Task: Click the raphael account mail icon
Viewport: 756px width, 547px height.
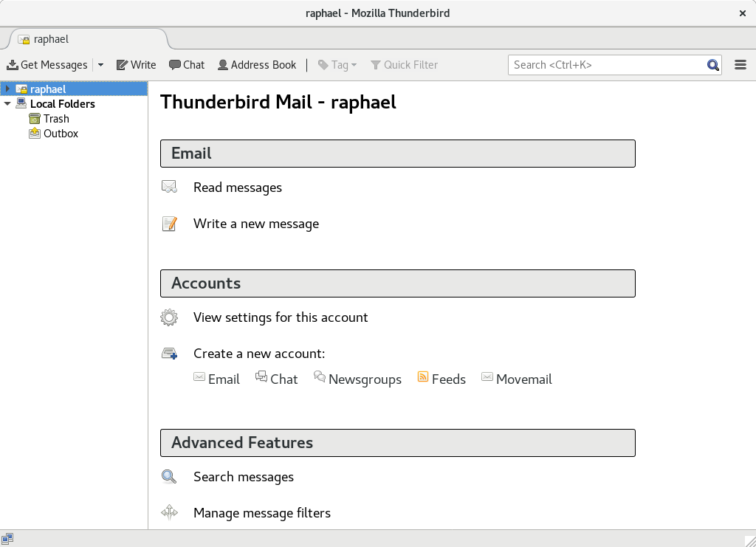Action: (21, 89)
